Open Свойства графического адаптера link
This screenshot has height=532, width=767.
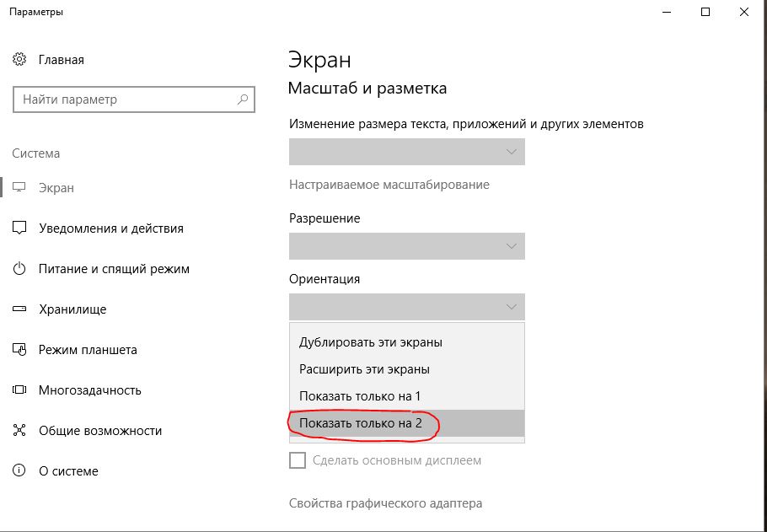[x=385, y=503]
